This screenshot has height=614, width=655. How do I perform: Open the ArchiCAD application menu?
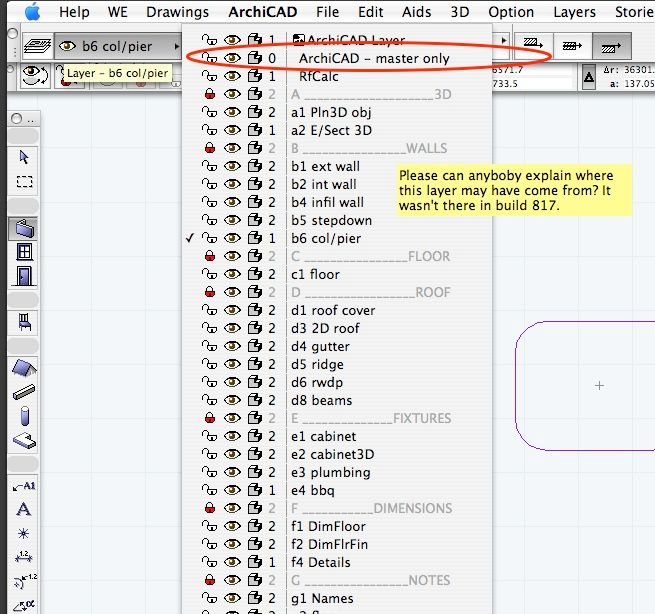(263, 12)
